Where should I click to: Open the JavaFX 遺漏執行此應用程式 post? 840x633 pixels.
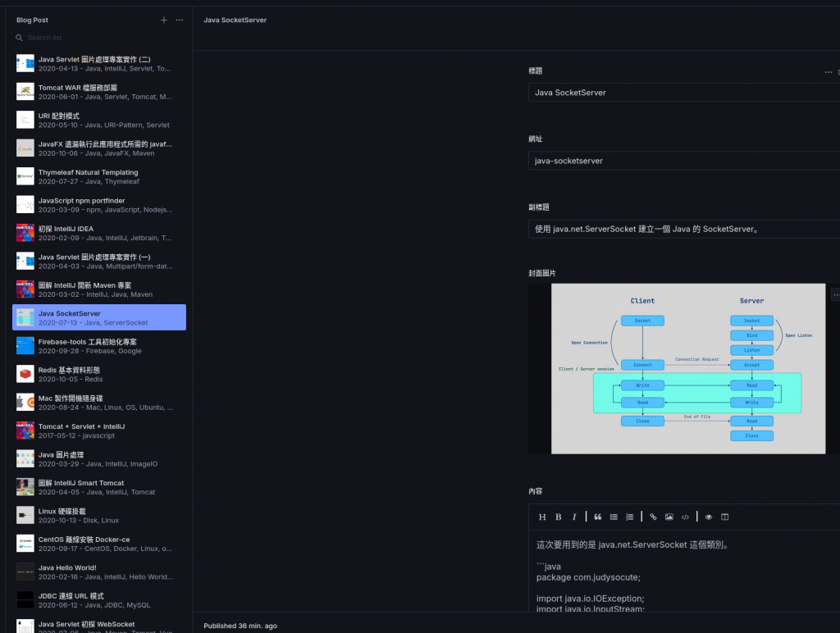[99, 148]
